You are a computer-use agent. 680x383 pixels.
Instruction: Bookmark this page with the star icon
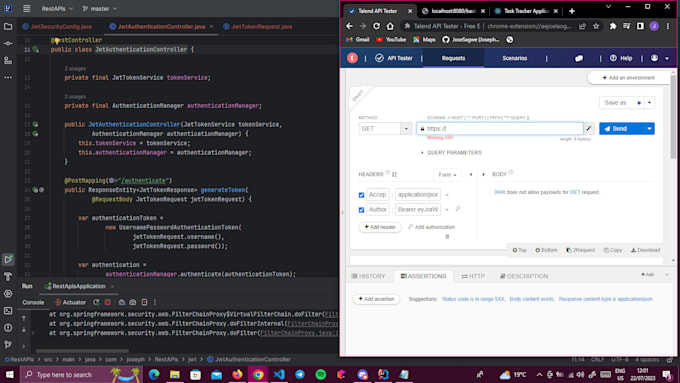[596, 26]
